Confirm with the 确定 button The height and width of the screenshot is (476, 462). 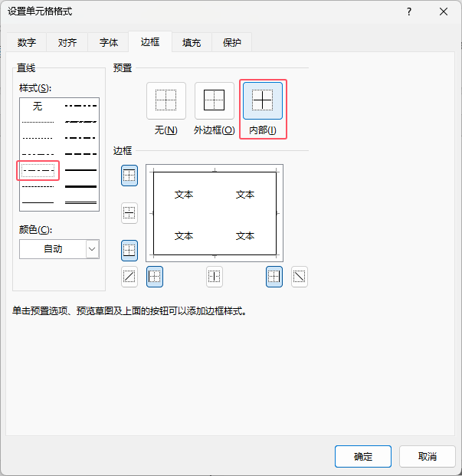click(363, 456)
